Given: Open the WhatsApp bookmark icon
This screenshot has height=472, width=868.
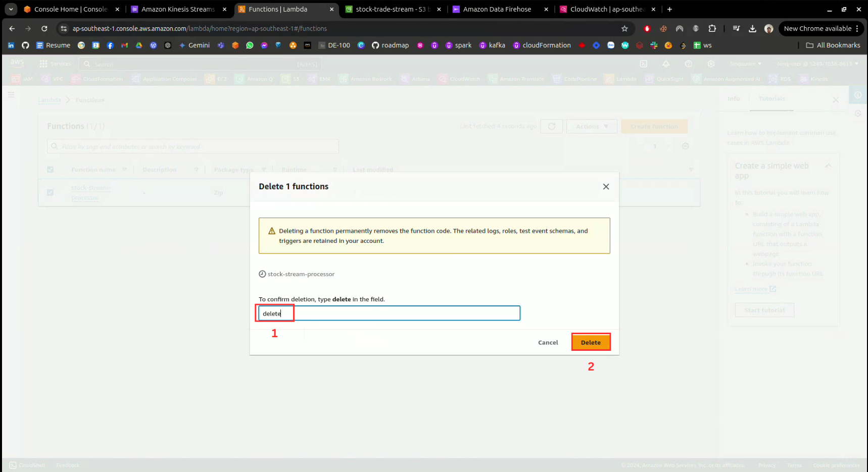Looking at the screenshot, I should (x=250, y=45).
